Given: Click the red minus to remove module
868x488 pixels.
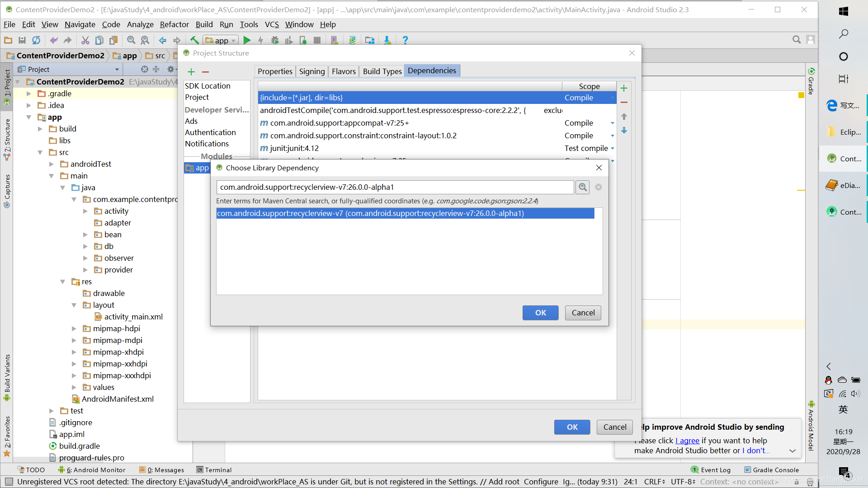Looking at the screenshot, I should (x=205, y=72).
